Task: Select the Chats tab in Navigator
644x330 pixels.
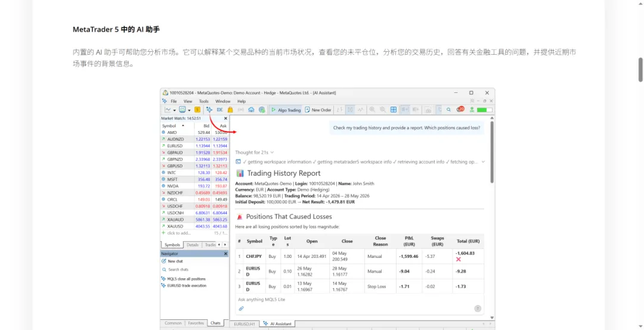Action: pyautogui.click(x=215, y=323)
